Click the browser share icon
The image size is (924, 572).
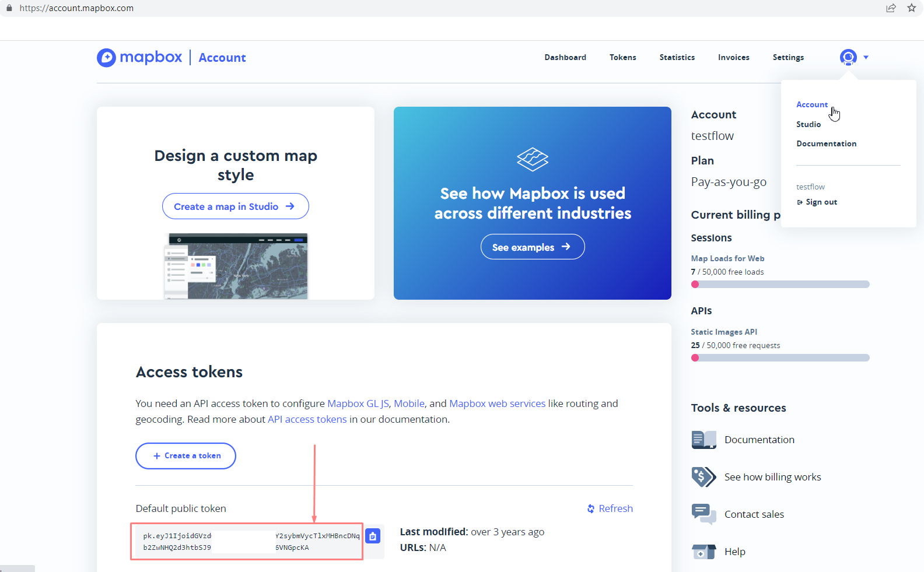[x=891, y=8]
